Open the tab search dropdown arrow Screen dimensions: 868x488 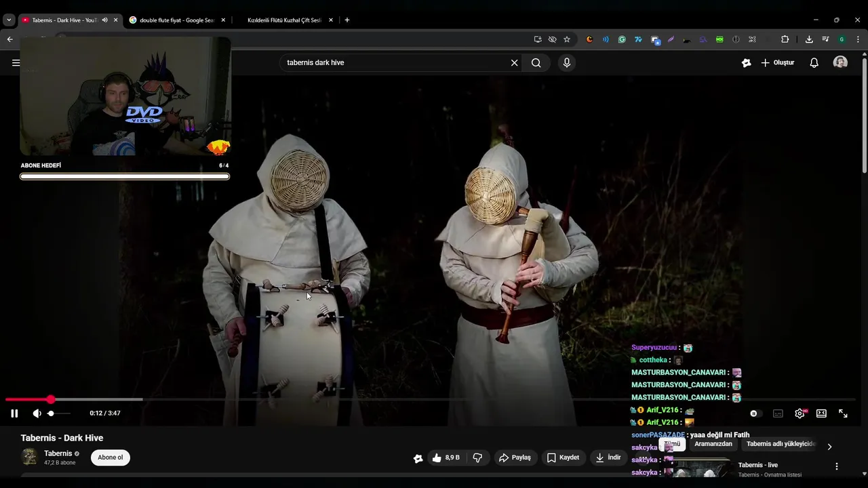9,20
